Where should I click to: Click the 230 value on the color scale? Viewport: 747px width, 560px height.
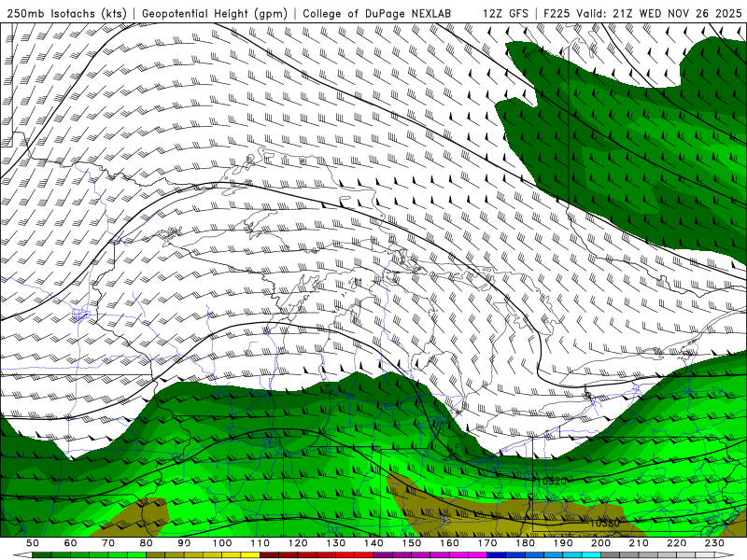click(x=714, y=543)
